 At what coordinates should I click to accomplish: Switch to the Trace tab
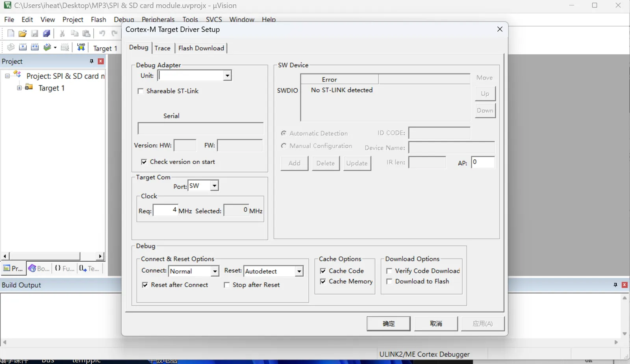[x=162, y=48]
